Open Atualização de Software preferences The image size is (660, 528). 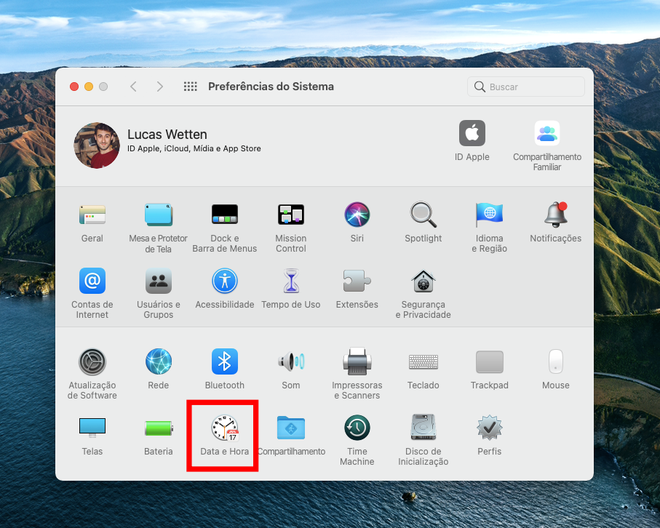(x=92, y=362)
